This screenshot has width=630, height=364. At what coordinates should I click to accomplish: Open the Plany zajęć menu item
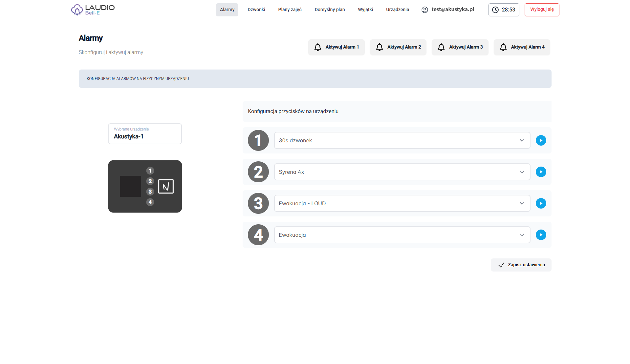[290, 10]
